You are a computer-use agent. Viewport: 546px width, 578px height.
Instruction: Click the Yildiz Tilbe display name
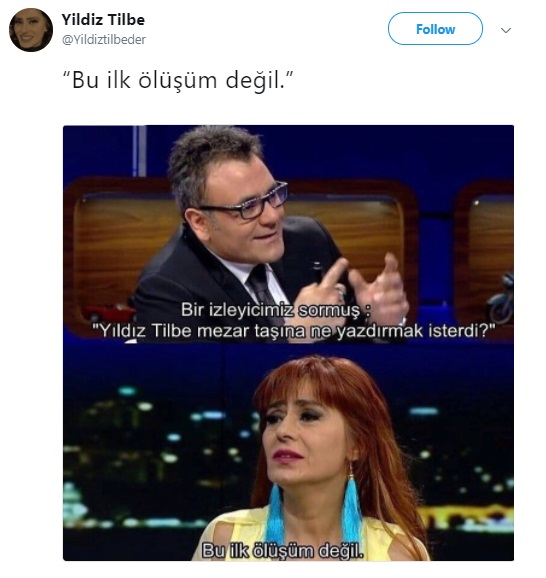click(x=103, y=20)
